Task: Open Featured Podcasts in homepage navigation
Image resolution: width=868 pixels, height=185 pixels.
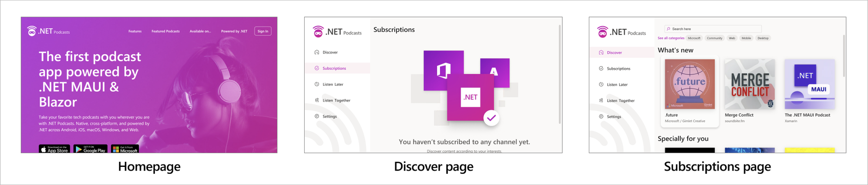Action: [166, 31]
